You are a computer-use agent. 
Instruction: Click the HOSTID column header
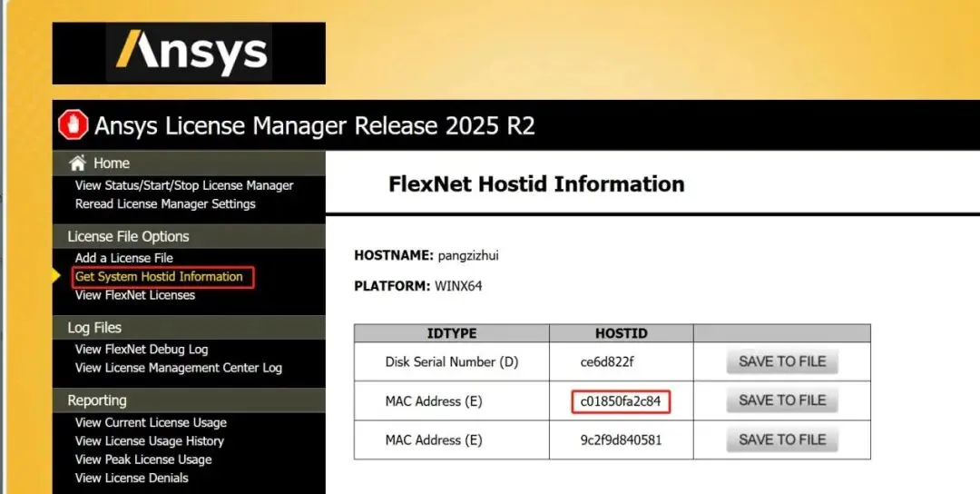coord(621,333)
